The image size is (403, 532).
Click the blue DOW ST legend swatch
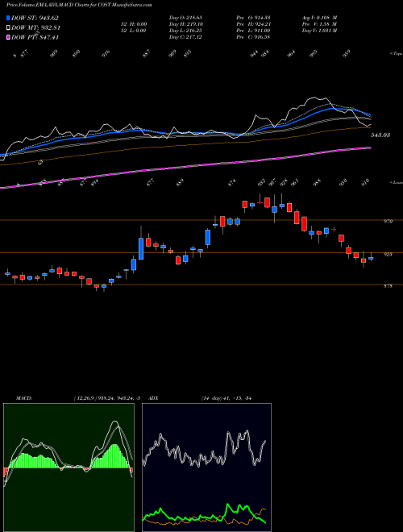pos(8,18)
